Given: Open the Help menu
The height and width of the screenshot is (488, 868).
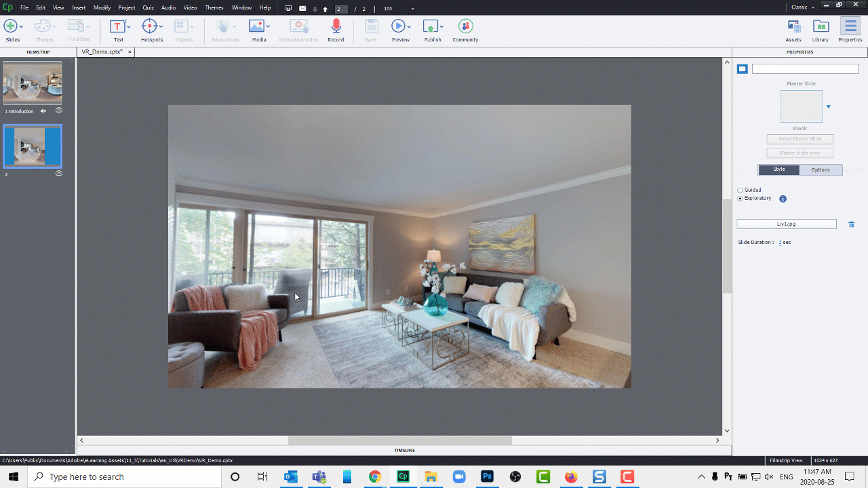Looking at the screenshot, I should coord(265,8).
